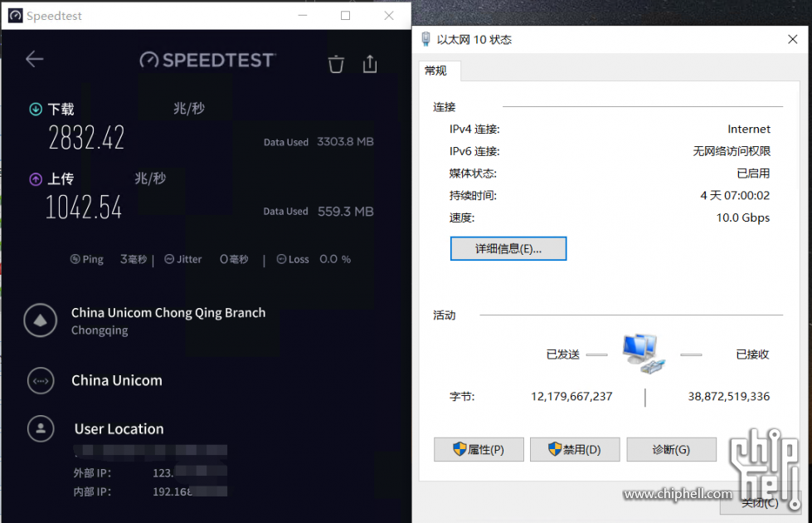Click the Jitter icon
This screenshot has height=523, width=812.
click(169, 259)
